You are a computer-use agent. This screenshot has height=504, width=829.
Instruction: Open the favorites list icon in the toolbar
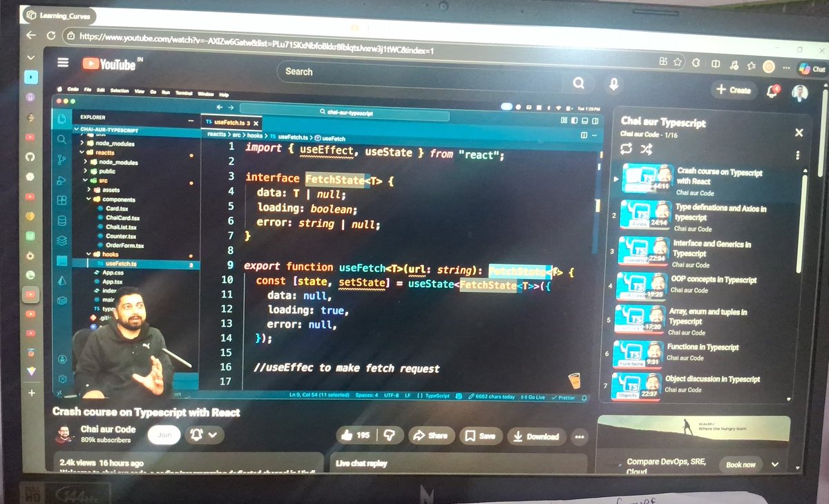(750, 66)
